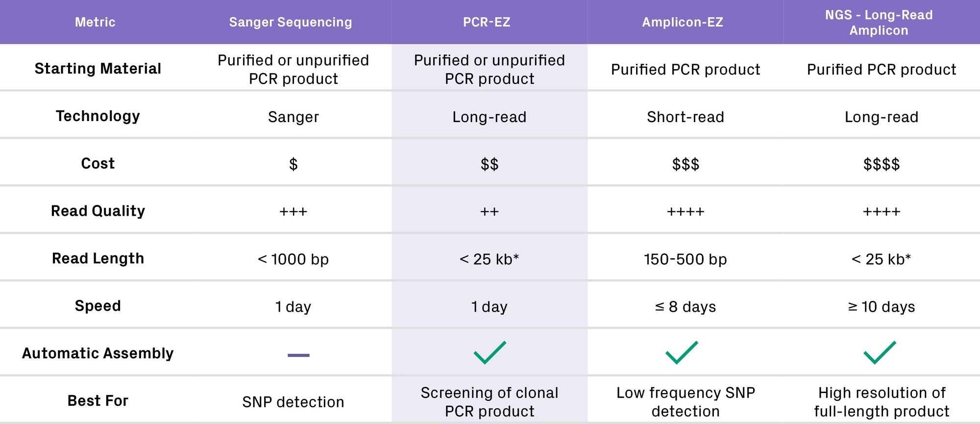The width and height of the screenshot is (980, 424).
Task: Click the Metric header cell
Action: point(95,22)
